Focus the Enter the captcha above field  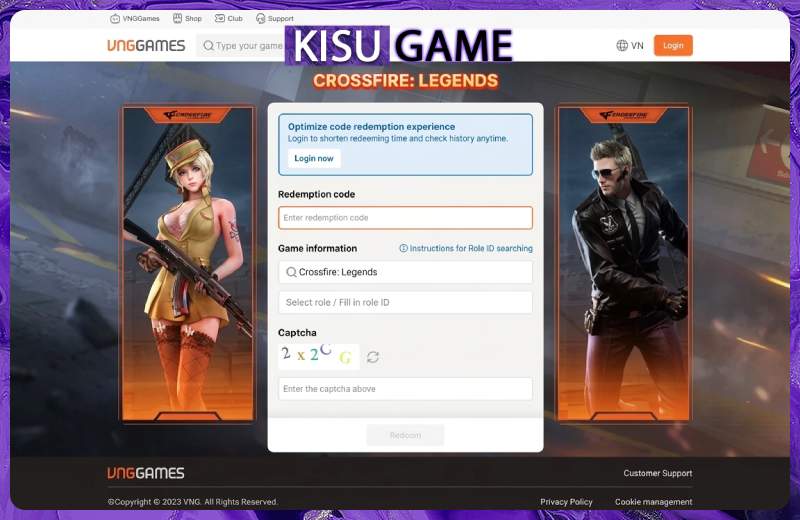pyautogui.click(x=405, y=389)
